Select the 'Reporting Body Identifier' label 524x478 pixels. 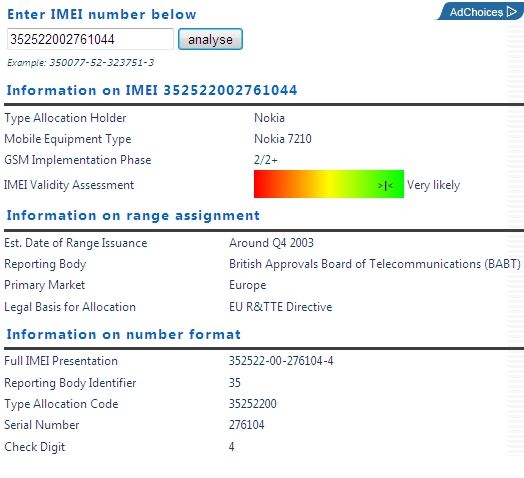(70, 383)
